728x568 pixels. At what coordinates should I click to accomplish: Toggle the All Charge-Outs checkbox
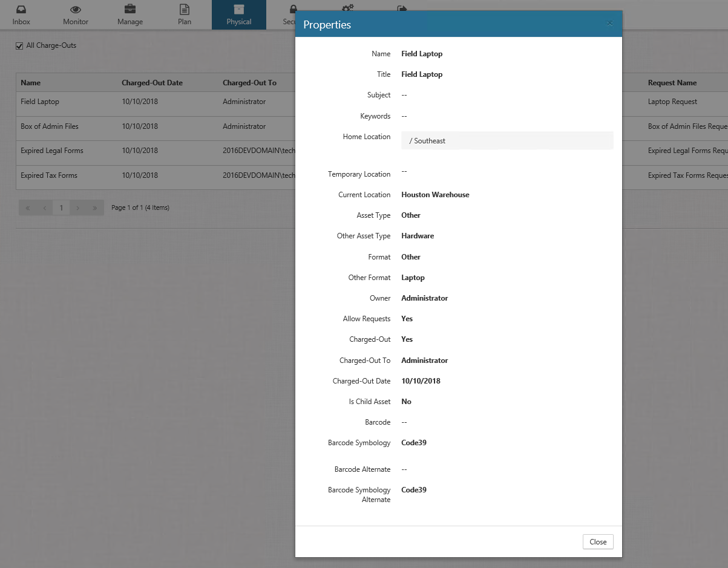[x=19, y=46]
